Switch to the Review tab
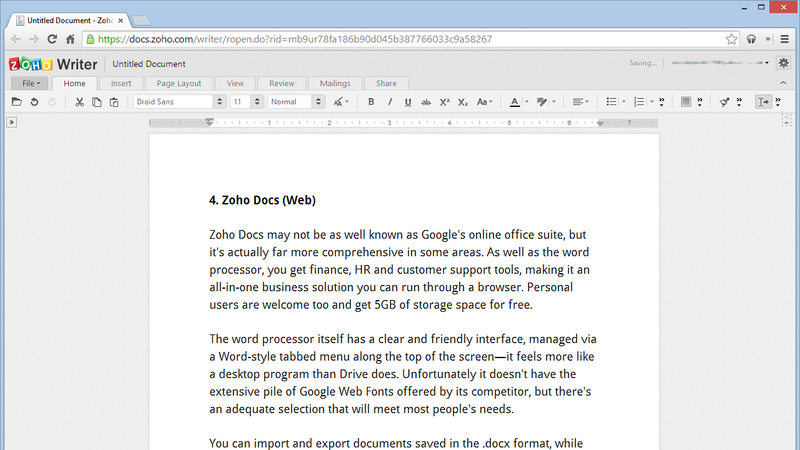The image size is (800, 450). coord(282,83)
